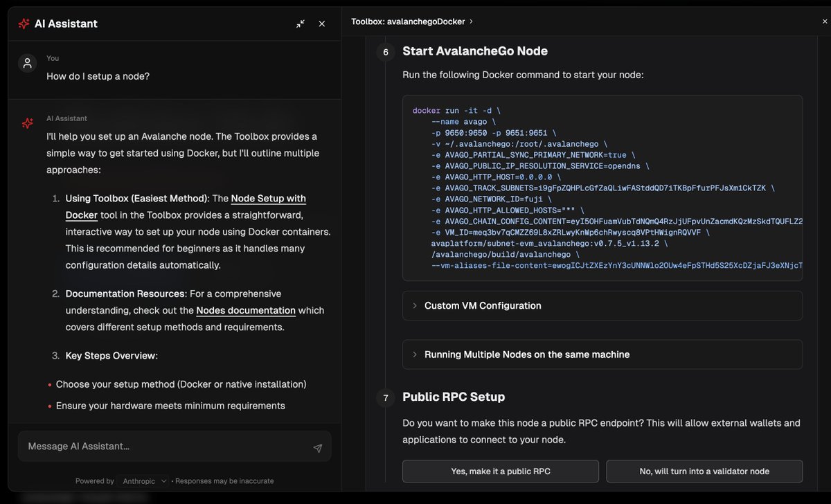Click the avaplatform/subnet-evm_avalanchego image line
This screenshot has width=831, height=504.
[550, 243]
